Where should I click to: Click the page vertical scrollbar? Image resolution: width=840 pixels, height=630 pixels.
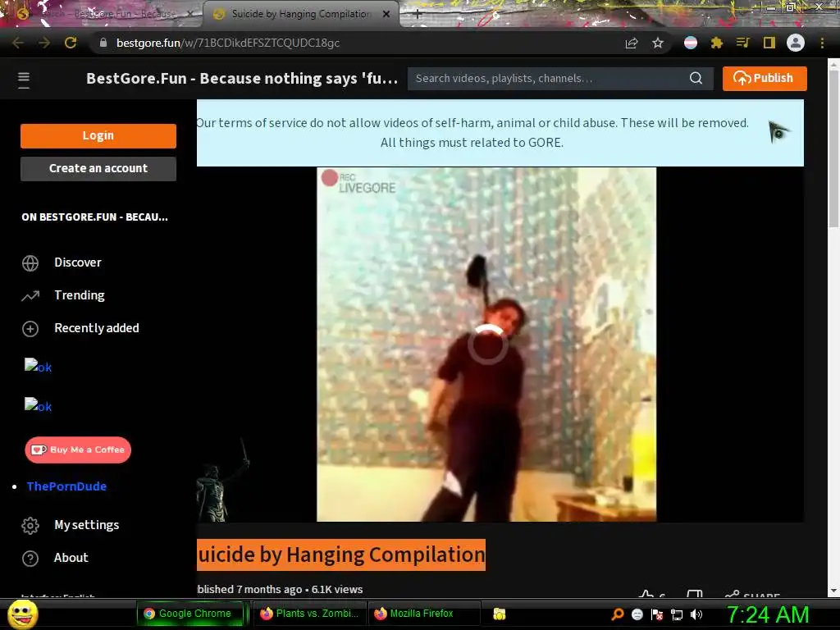pyautogui.click(x=833, y=150)
